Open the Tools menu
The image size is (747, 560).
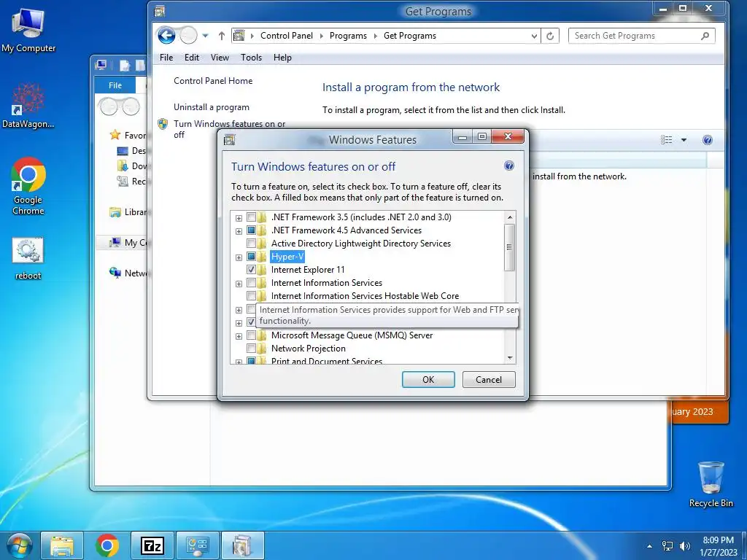(x=251, y=58)
